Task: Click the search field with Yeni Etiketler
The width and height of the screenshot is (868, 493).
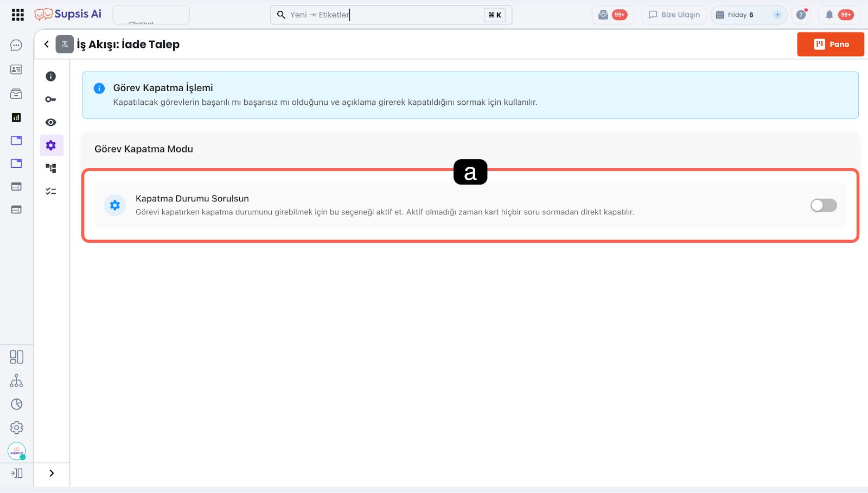Action: [380, 15]
